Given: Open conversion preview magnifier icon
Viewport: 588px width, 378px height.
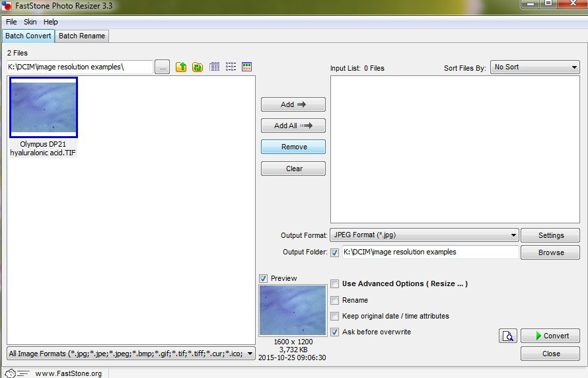Looking at the screenshot, I should click(x=508, y=336).
